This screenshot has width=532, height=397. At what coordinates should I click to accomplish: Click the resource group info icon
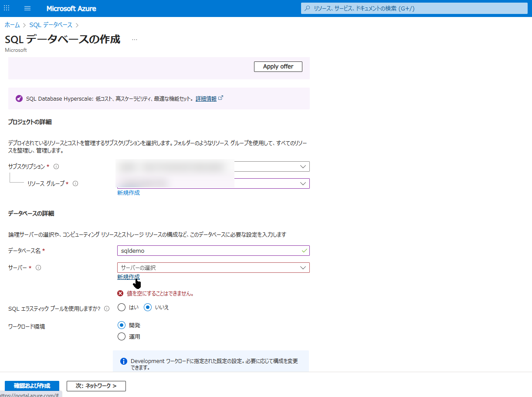75,183
